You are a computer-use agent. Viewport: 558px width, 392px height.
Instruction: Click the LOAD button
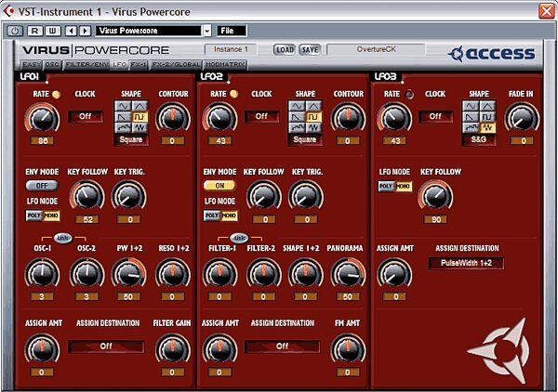(x=285, y=50)
